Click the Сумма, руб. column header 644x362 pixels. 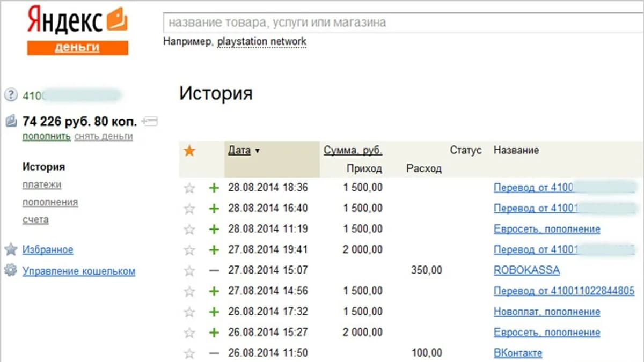pyautogui.click(x=353, y=151)
